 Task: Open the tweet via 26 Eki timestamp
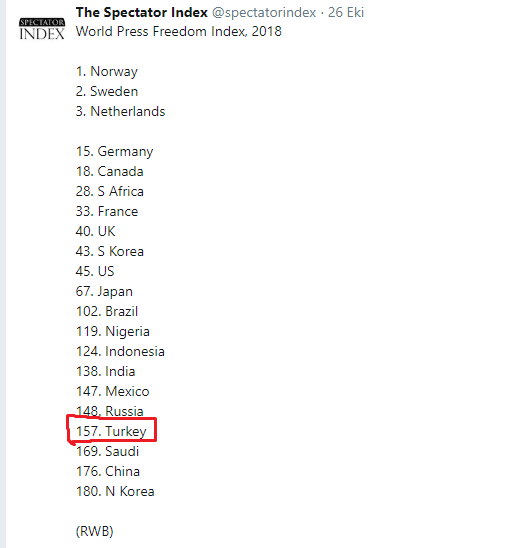click(x=346, y=13)
